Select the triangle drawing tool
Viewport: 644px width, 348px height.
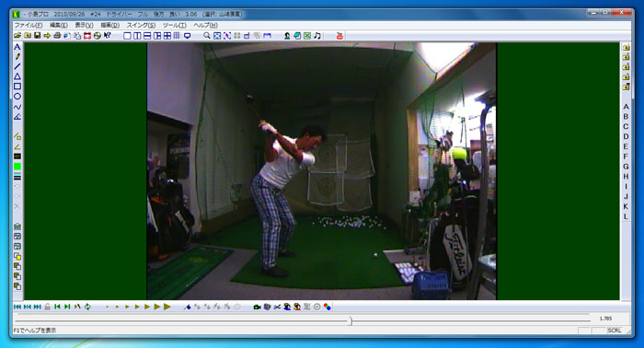point(17,76)
